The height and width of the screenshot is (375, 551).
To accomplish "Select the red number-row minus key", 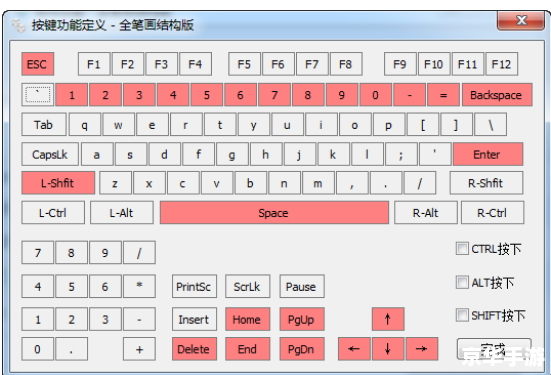I will [410, 95].
